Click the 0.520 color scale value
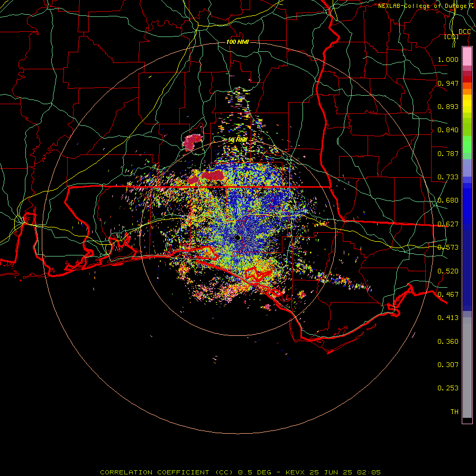 tap(448, 271)
